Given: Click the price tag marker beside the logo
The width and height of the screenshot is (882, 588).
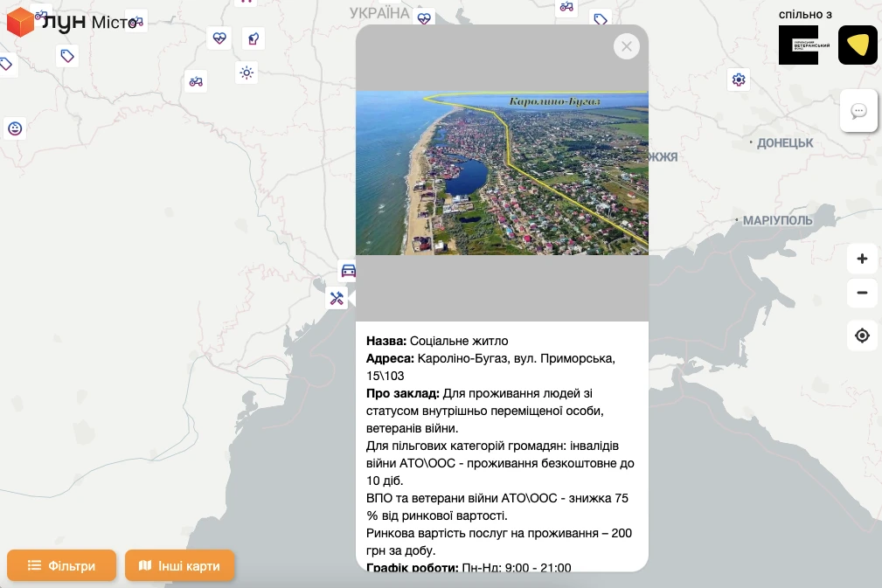Looking at the screenshot, I should (x=67, y=57).
